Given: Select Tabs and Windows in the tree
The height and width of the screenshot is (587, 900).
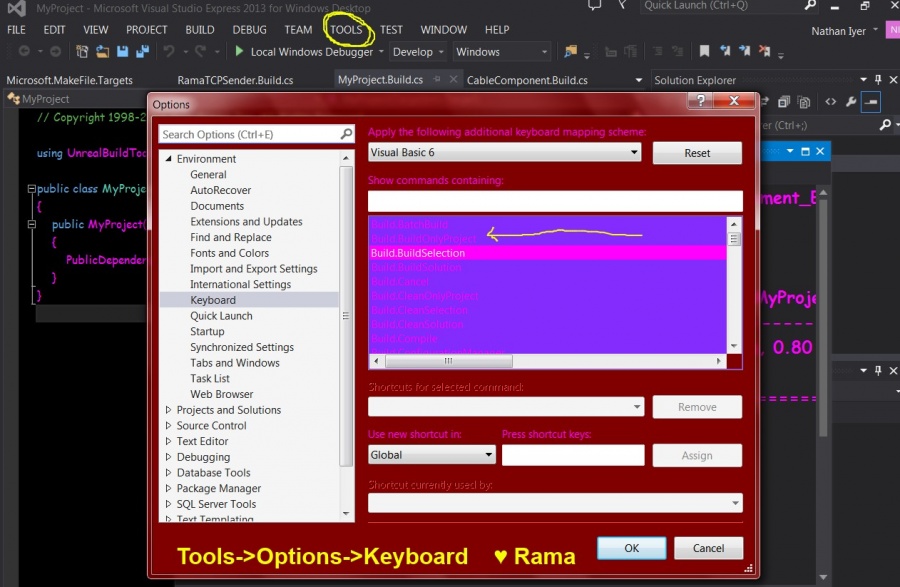Looking at the screenshot, I should point(235,363).
